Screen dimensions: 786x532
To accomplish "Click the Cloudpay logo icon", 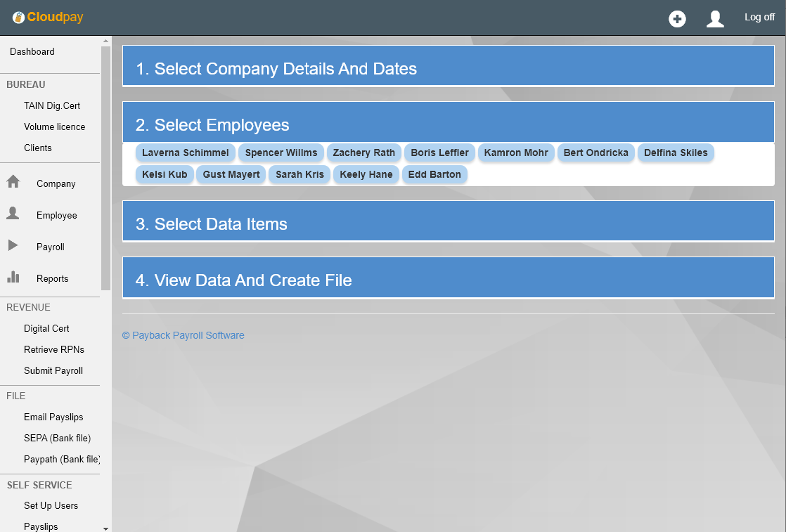I will point(18,18).
